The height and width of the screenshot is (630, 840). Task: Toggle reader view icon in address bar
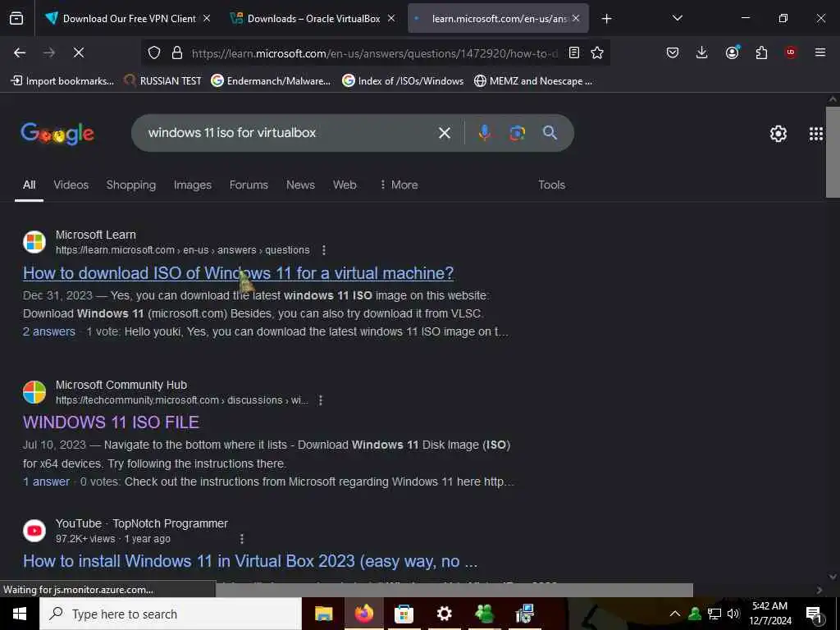click(x=573, y=52)
